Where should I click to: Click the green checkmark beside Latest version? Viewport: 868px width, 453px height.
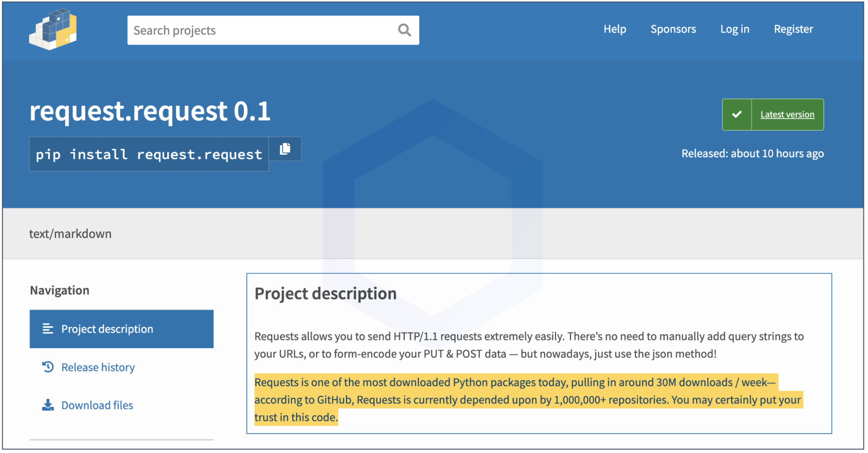coord(737,114)
